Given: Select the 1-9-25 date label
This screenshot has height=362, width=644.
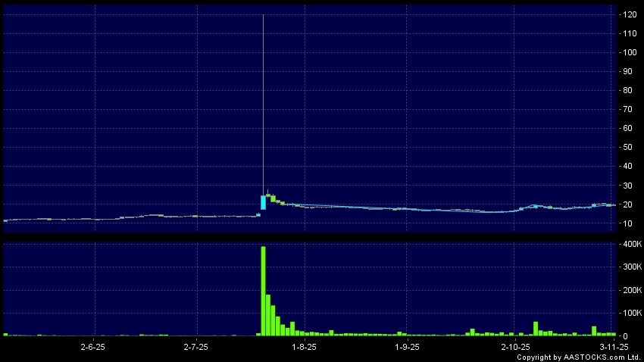Looking at the screenshot, I should point(408,346).
